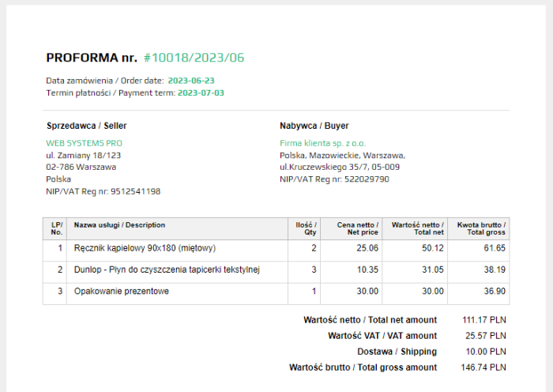The image size is (553, 392).
Task: Select buyer line Polska, Mazowieckie, Warszawa
Action: pyautogui.click(x=342, y=156)
